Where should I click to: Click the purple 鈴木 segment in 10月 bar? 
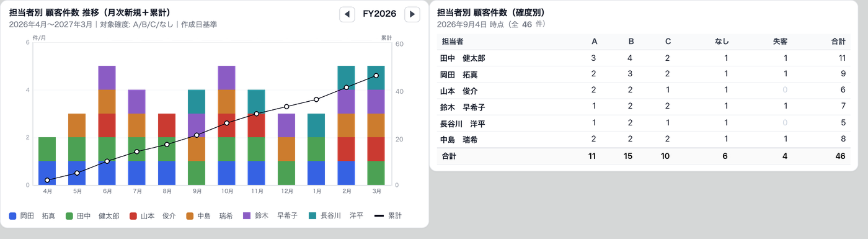(226, 78)
